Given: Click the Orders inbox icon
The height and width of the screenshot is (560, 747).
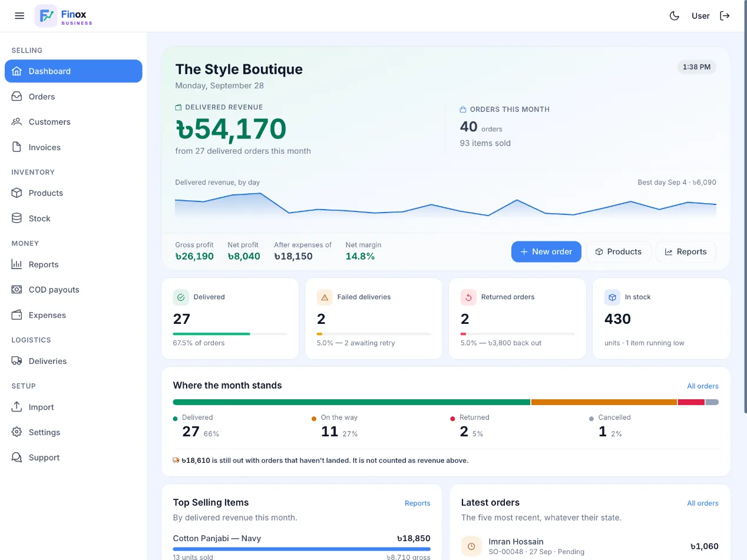Looking at the screenshot, I should pos(17,97).
